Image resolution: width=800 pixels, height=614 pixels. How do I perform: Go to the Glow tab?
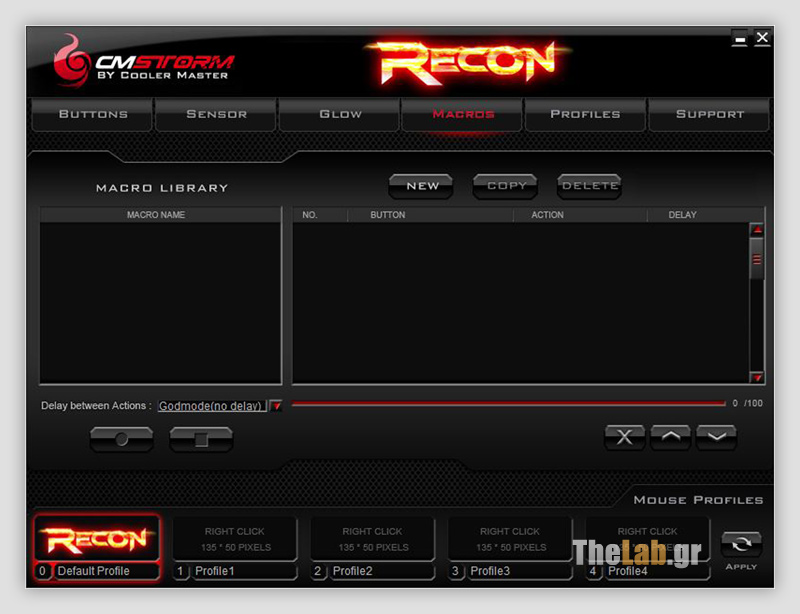(340, 115)
